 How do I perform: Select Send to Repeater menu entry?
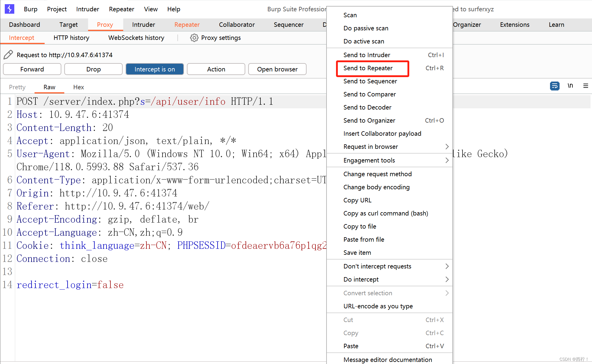tap(368, 68)
